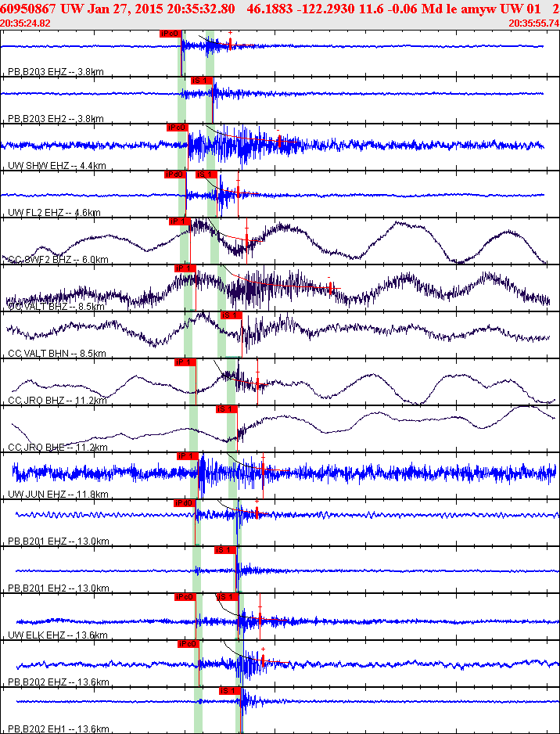Click the red coda end marker on SHW EHZ

[279, 139]
